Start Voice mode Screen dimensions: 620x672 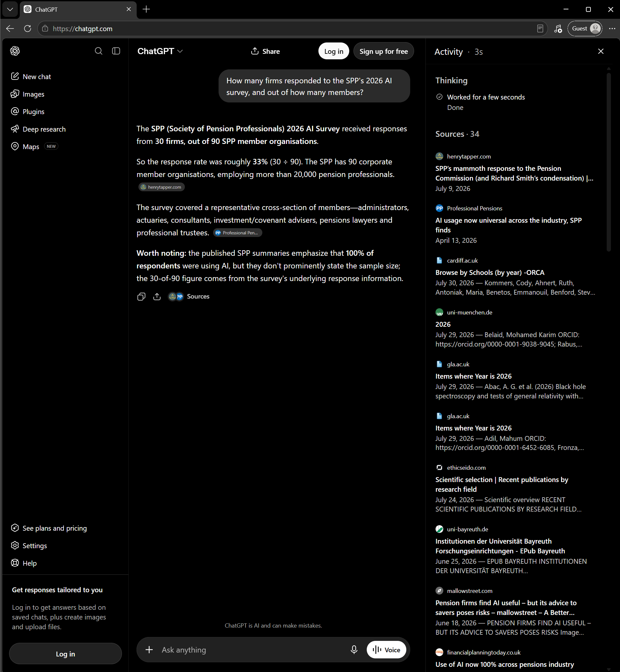pos(386,650)
